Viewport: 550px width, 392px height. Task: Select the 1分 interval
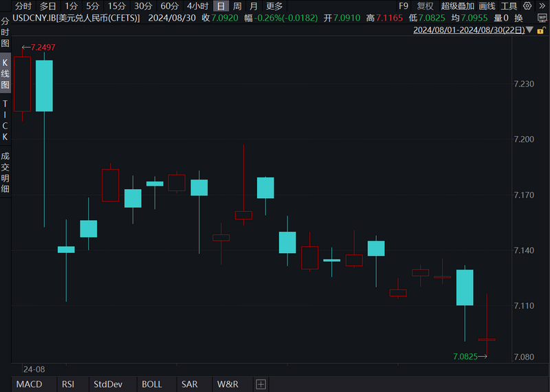tap(71, 6)
